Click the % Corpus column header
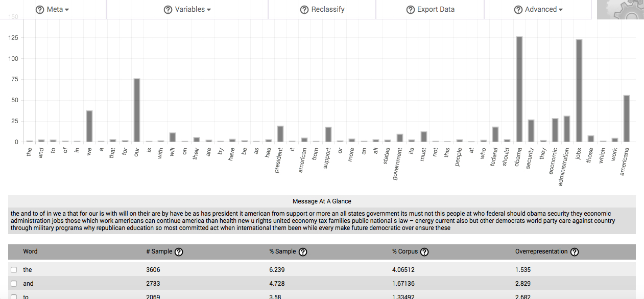Viewport: 644px width, 299px height. (405, 251)
